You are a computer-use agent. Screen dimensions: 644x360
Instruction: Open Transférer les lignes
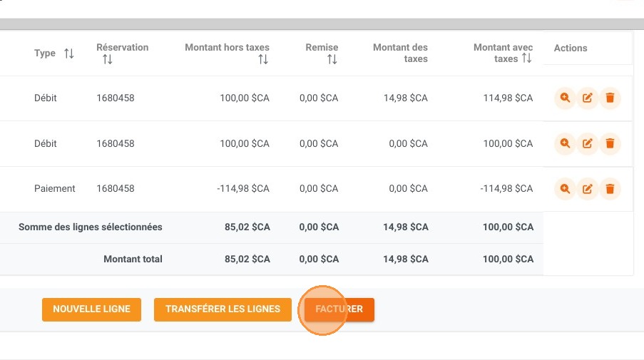coord(223,309)
